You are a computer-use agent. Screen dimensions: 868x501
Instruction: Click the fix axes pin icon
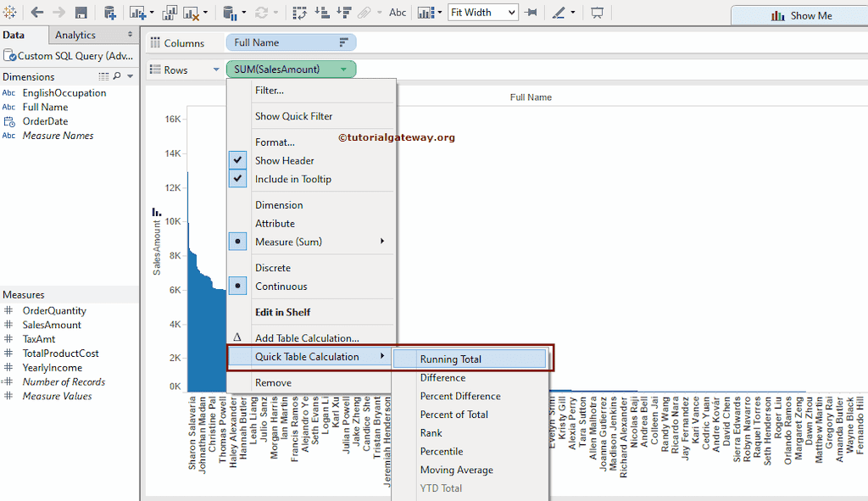531,13
